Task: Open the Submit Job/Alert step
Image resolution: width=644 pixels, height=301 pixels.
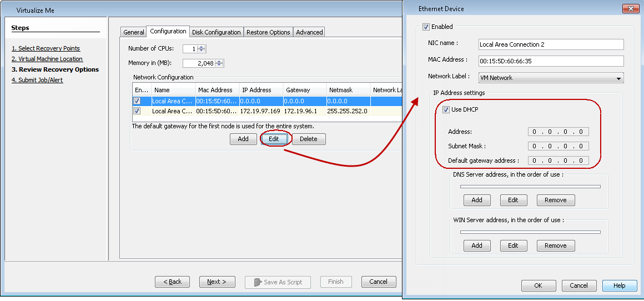Action: click(37, 80)
